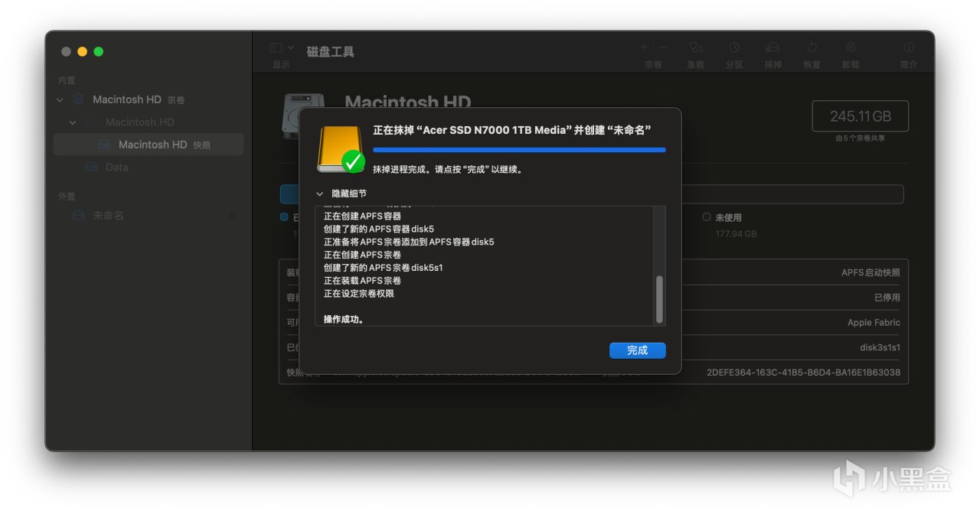The width and height of the screenshot is (980, 511).
Task: Click the 卸载 unmount toolbar icon
Action: [851, 47]
